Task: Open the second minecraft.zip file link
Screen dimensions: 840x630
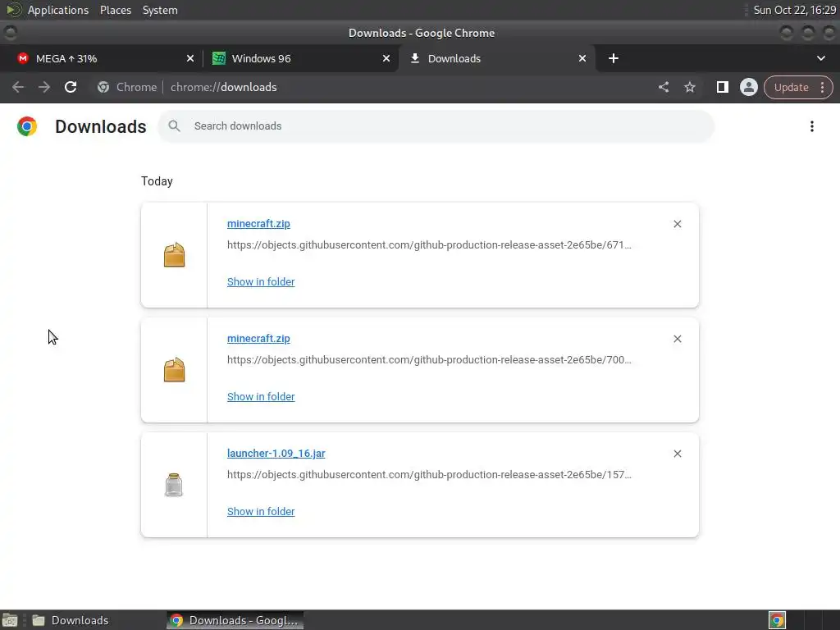Action: click(258, 339)
